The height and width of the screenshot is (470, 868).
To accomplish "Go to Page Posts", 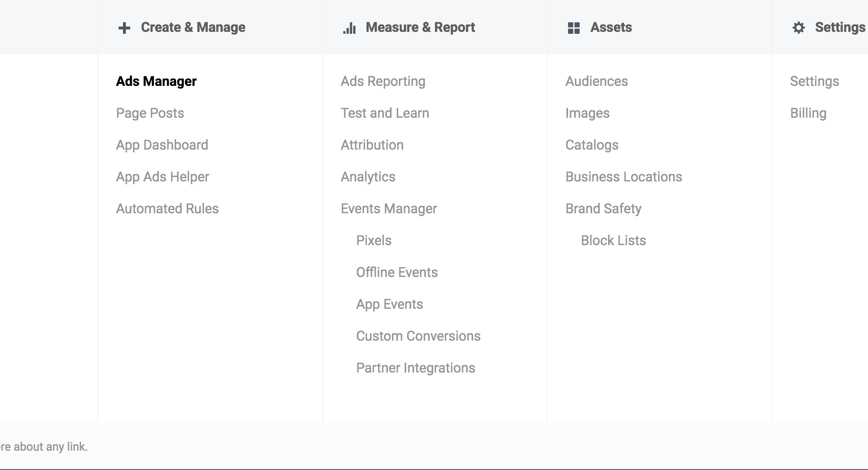I will [x=150, y=113].
